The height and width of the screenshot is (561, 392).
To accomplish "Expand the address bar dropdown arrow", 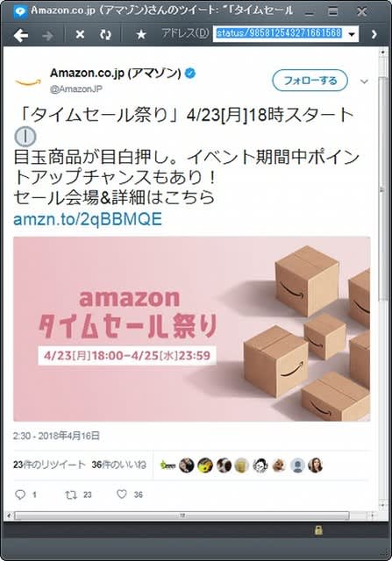I will pyautogui.click(x=352, y=34).
